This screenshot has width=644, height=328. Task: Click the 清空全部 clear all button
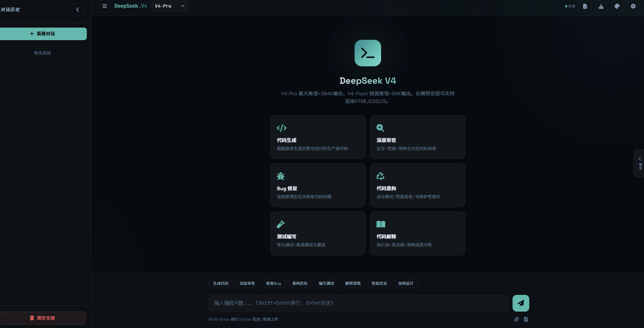point(43,318)
